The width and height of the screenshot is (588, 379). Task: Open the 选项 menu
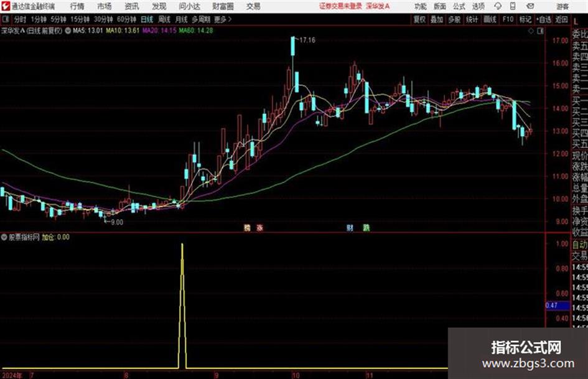click(x=478, y=6)
